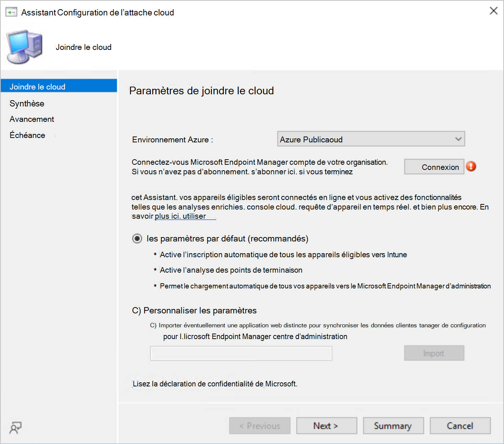Click the Connexion button
The image size is (504, 444).
[x=434, y=167]
